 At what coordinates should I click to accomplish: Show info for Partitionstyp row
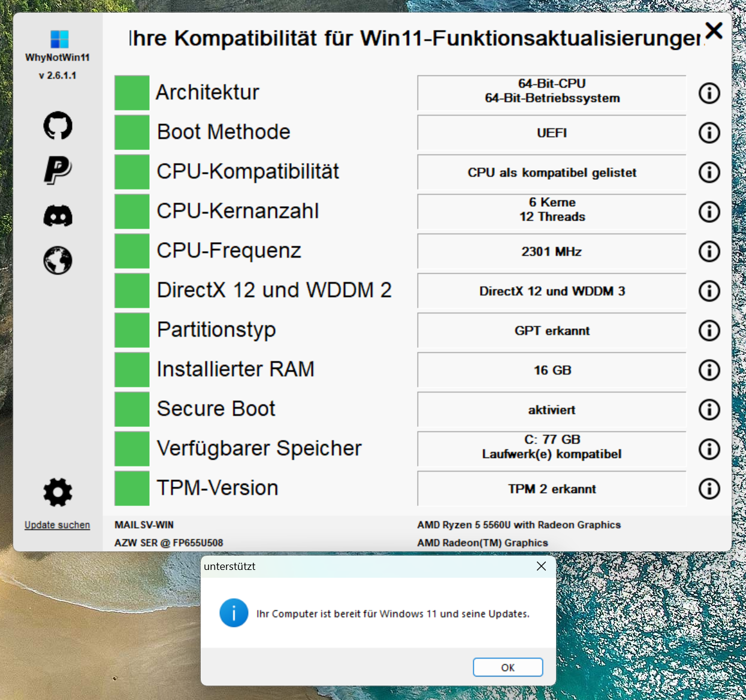click(709, 330)
